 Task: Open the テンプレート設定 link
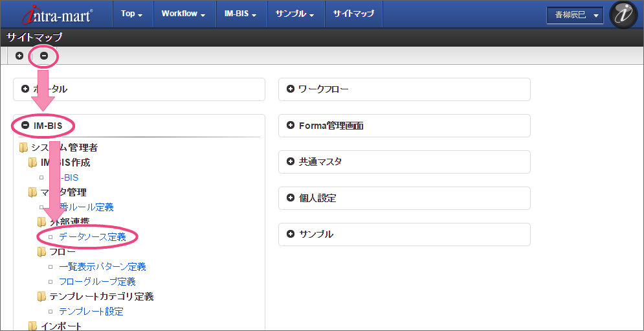point(91,312)
